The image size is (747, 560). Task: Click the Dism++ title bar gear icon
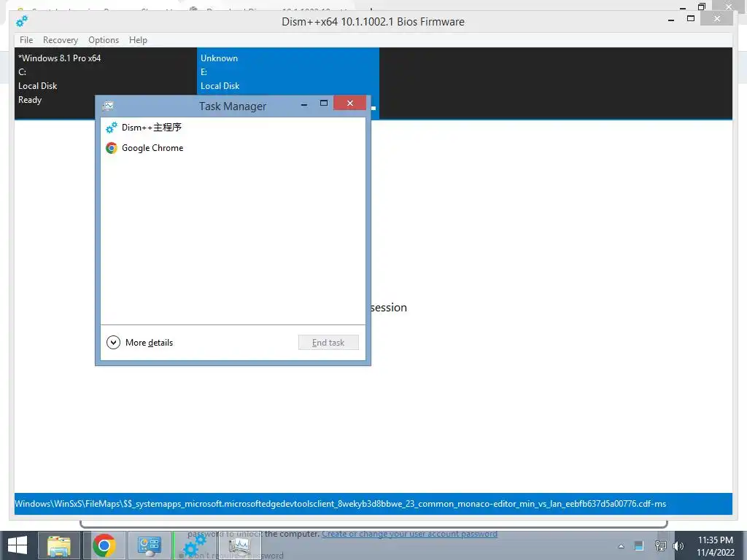22,21
